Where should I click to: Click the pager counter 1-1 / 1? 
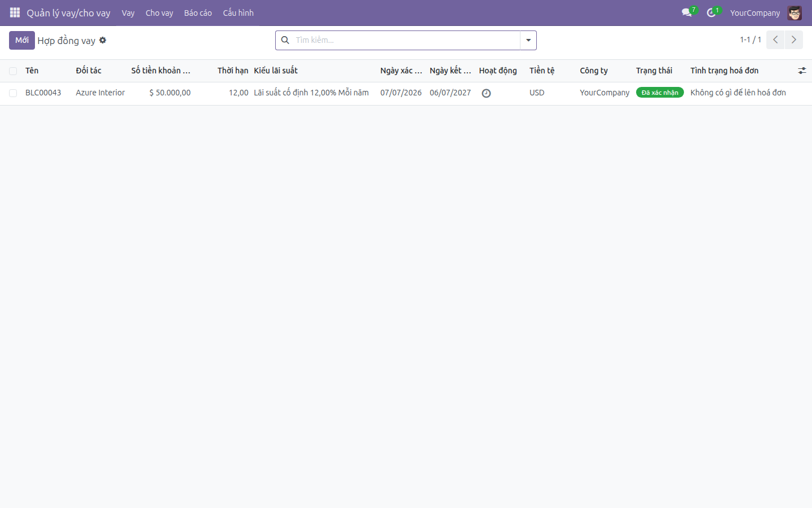[751, 40]
